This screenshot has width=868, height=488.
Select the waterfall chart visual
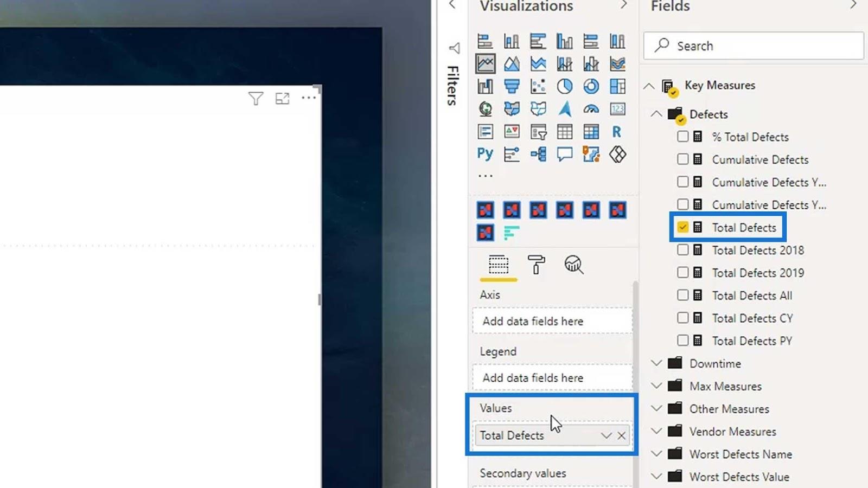point(485,86)
